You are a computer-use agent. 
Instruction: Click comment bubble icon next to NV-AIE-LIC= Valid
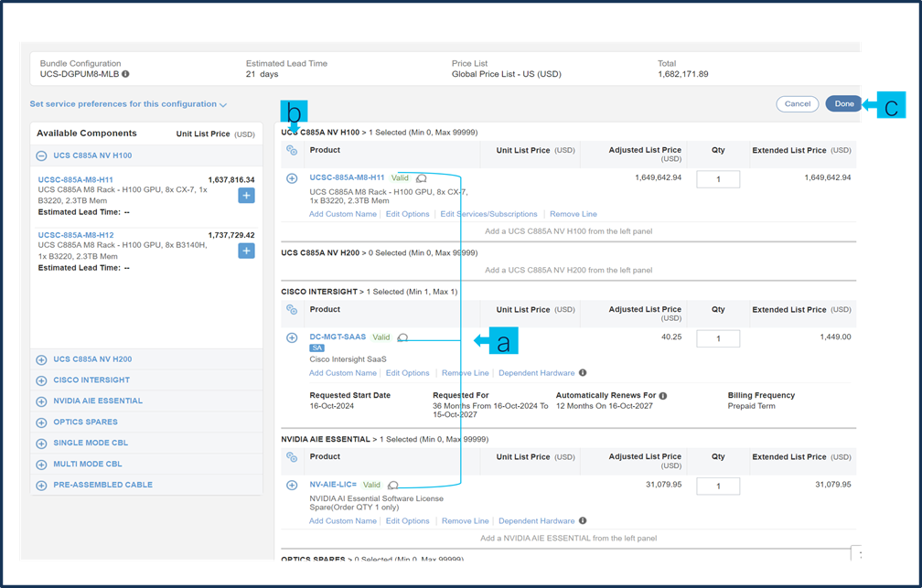pos(392,485)
